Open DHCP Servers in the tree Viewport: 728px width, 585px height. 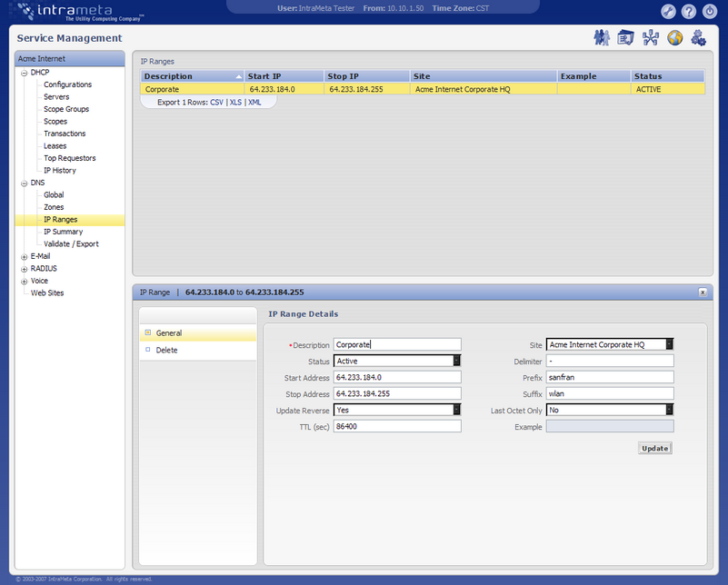pos(56,97)
